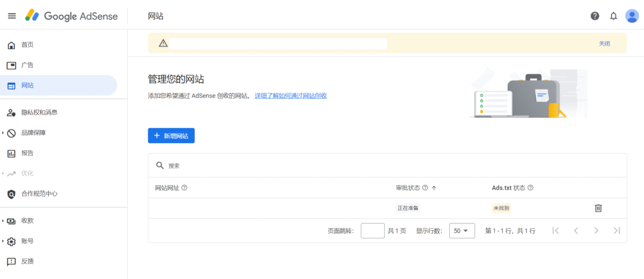Delete the site with trash icon
The width and height of the screenshot is (644, 279).
coord(598,208)
